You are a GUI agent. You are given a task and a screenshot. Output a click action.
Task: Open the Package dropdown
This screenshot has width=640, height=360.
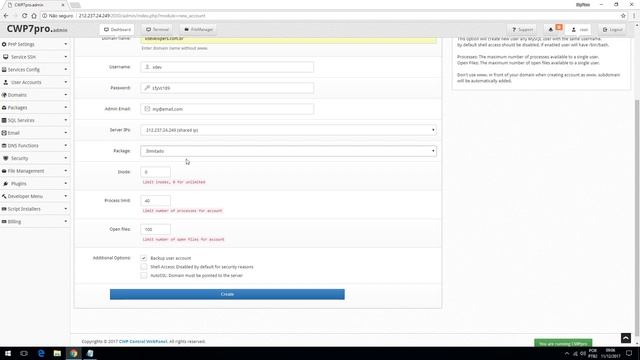288,151
